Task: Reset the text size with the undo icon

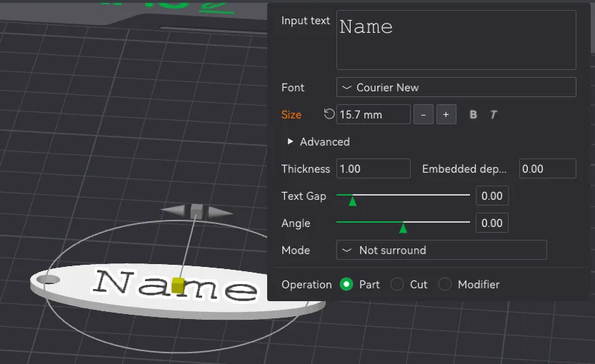Action: (329, 114)
